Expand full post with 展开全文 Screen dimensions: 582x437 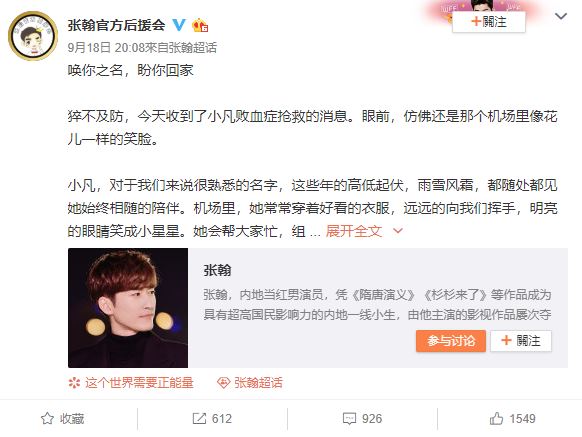point(354,231)
